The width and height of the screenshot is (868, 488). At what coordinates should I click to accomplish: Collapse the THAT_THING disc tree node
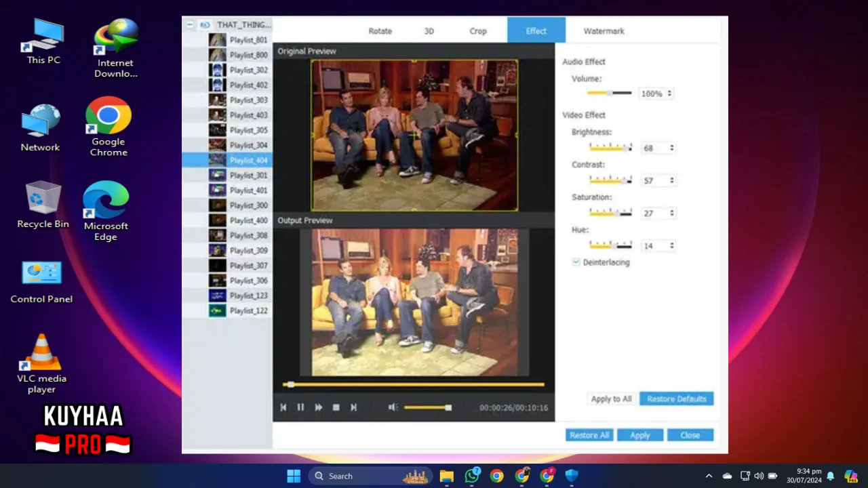coord(190,24)
